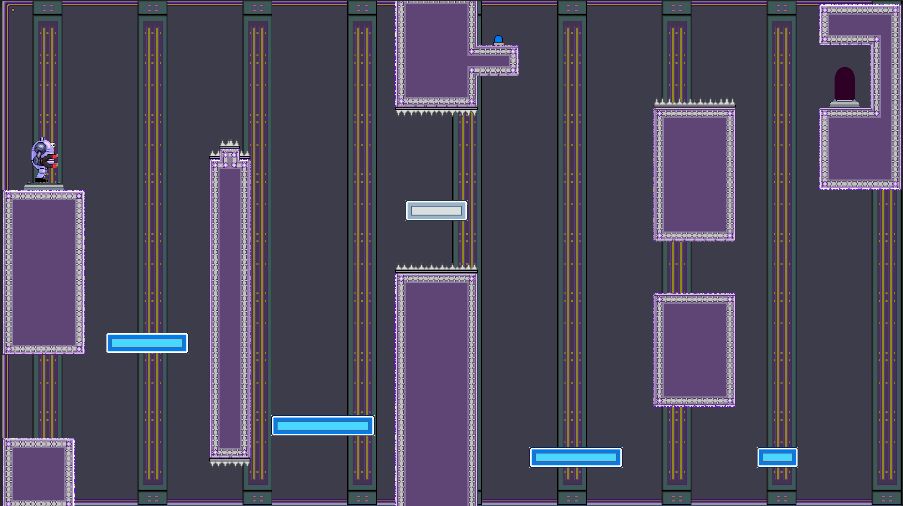Click the purple ledge holding the blue switch
This screenshot has height=506, width=903.
coord(494,60)
